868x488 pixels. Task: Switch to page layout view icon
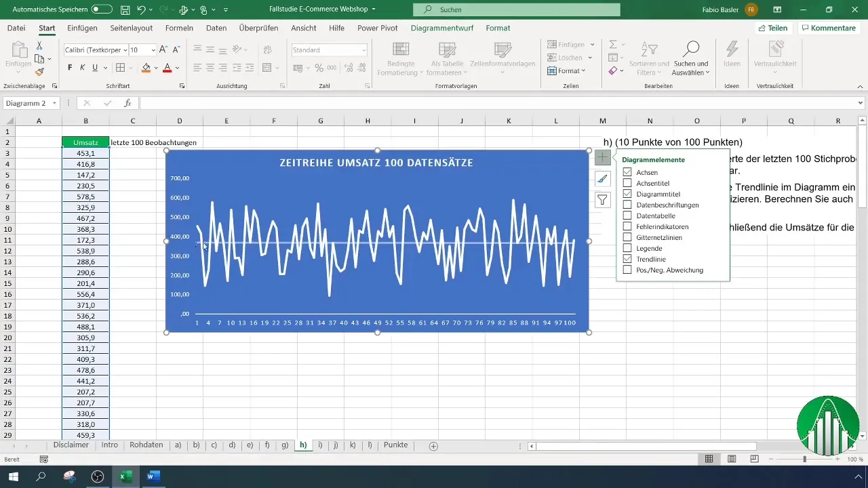click(x=732, y=459)
